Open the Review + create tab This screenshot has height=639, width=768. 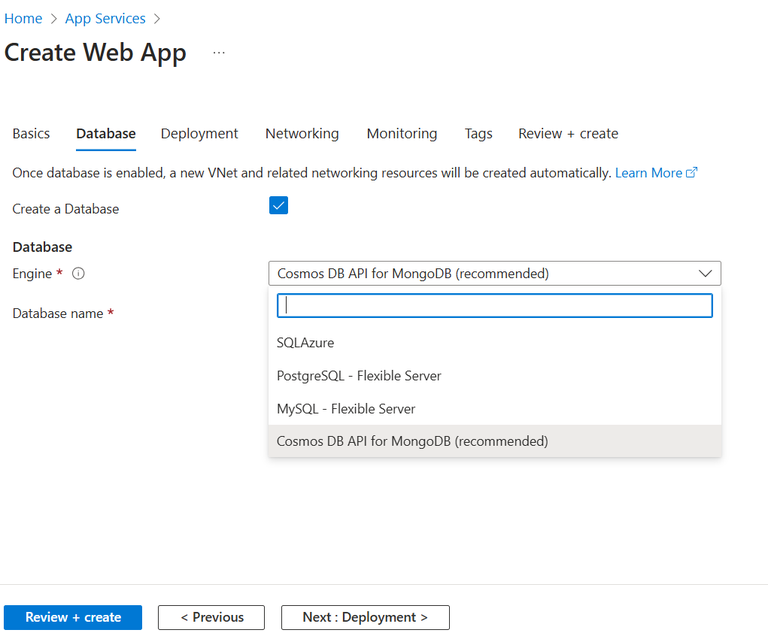(x=568, y=133)
